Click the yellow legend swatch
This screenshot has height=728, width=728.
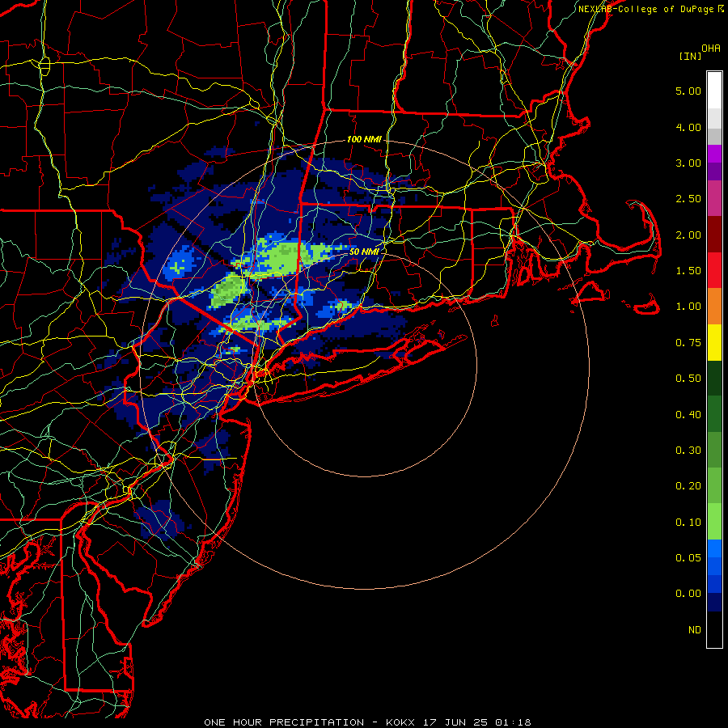[x=714, y=342]
